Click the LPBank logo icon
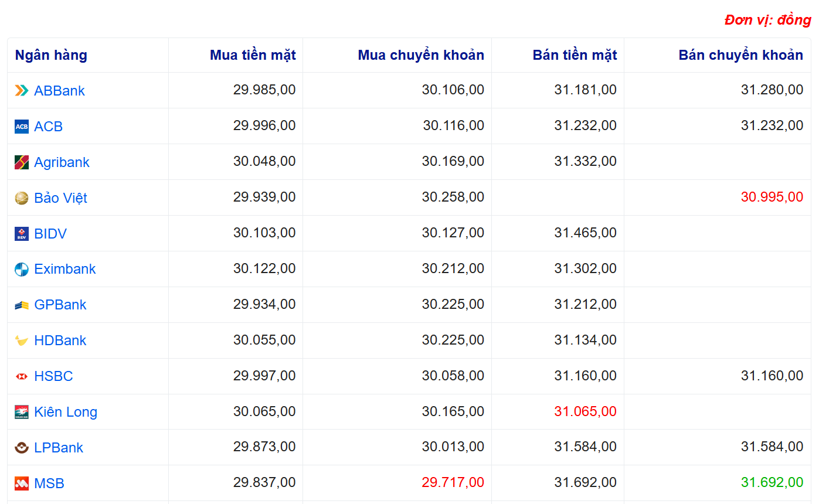The height and width of the screenshot is (504, 819). [x=22, y=448]
